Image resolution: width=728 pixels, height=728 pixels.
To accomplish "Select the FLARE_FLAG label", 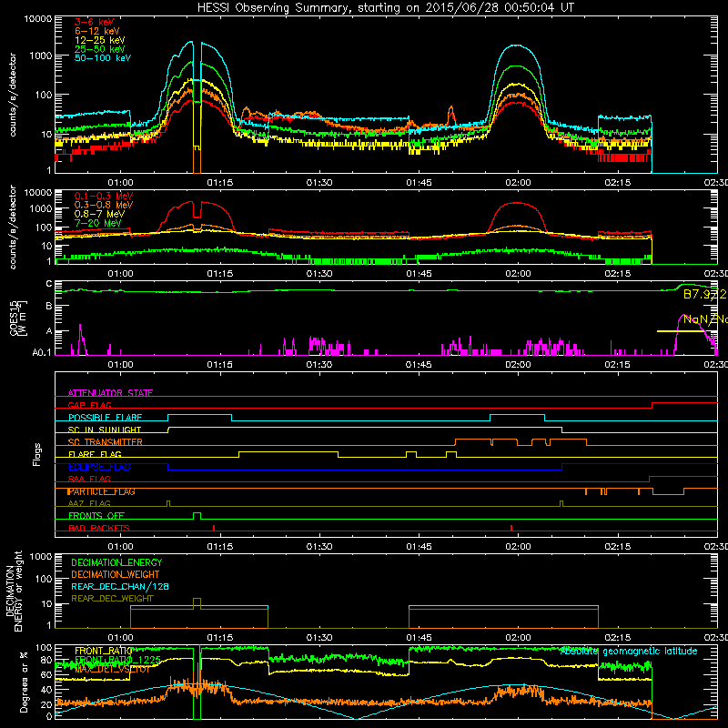I will point(95,454).
